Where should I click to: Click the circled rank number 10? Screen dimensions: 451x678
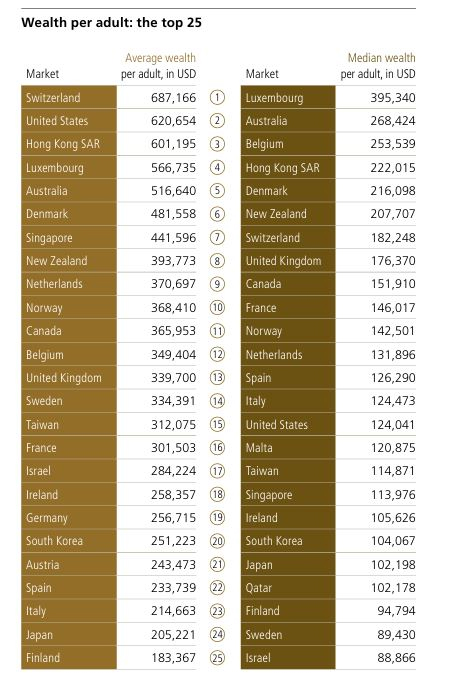[217, 307]
